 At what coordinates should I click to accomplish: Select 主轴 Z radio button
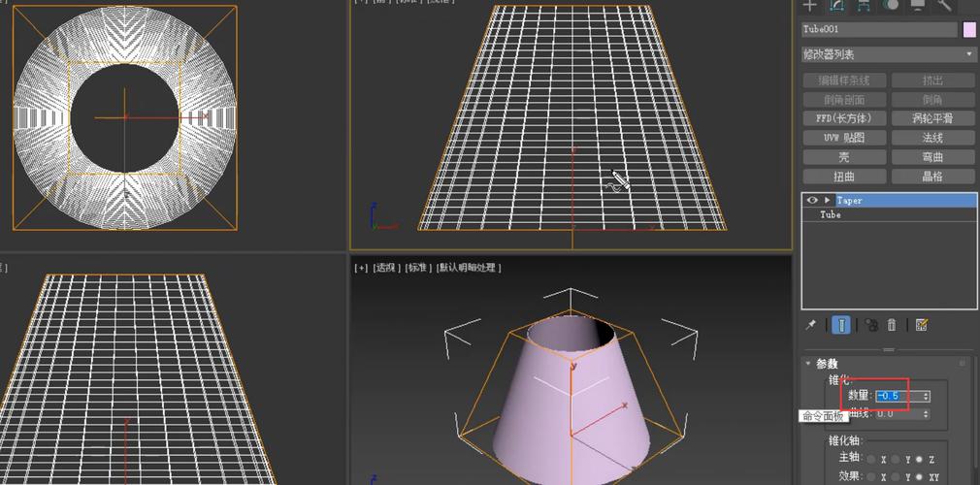[919, 460]
